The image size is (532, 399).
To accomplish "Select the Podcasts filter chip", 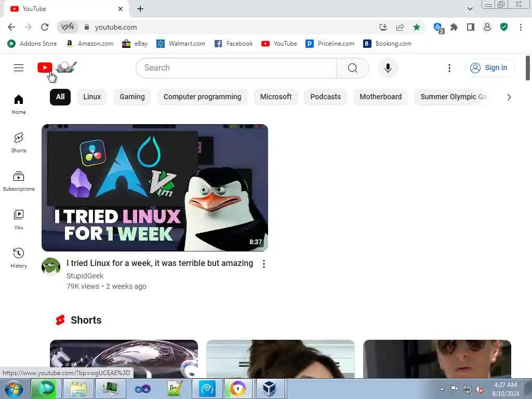I will pyautogui.click(x=325, y=97).
